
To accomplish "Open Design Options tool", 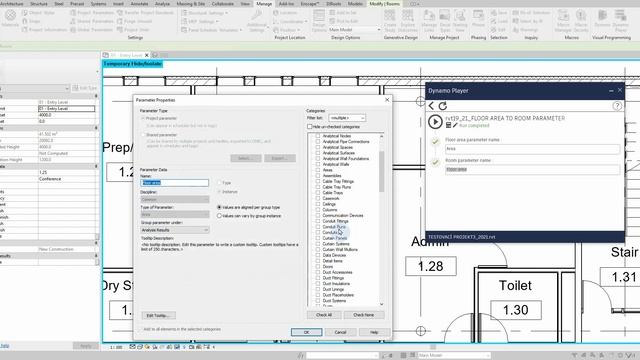I will coord(319,21).
